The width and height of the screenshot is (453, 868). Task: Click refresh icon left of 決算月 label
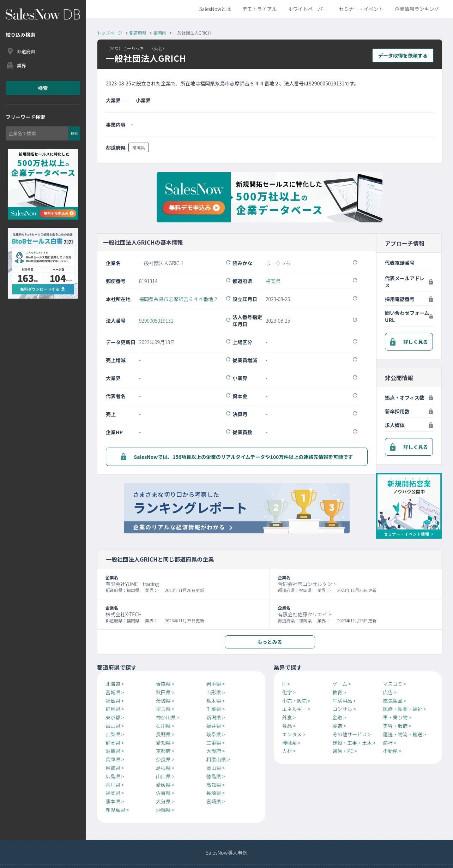tap(228, 413)
